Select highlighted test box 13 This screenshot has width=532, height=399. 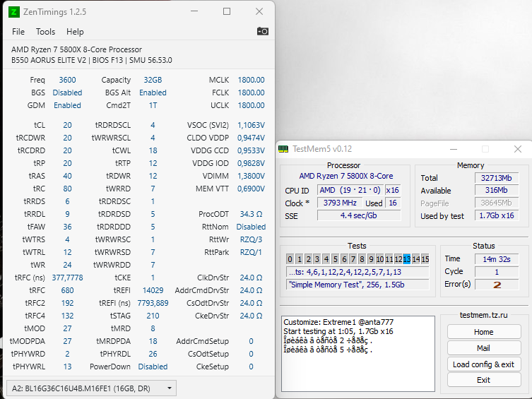coord(407,259)
